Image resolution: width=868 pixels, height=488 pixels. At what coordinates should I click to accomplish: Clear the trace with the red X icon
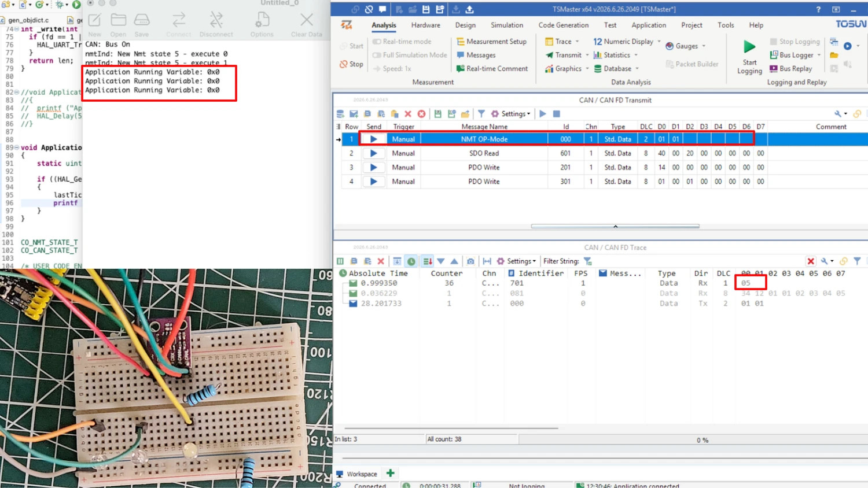pyautogui.click(x=381, y=261)
